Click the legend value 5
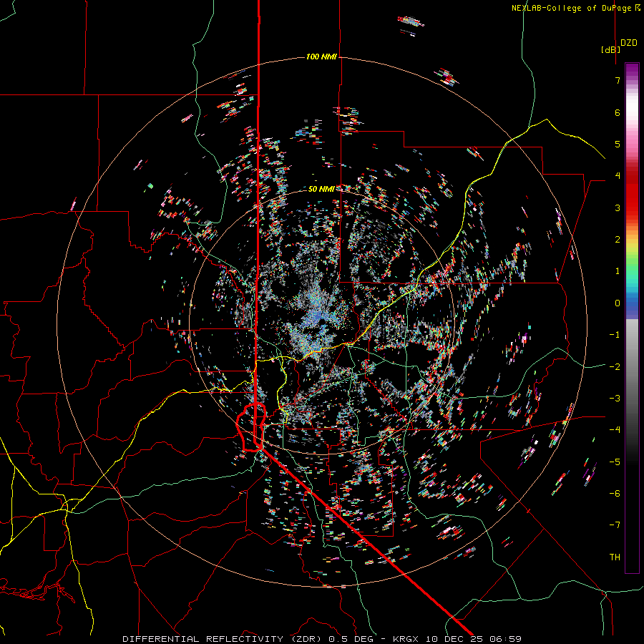 tap(618, 144)
